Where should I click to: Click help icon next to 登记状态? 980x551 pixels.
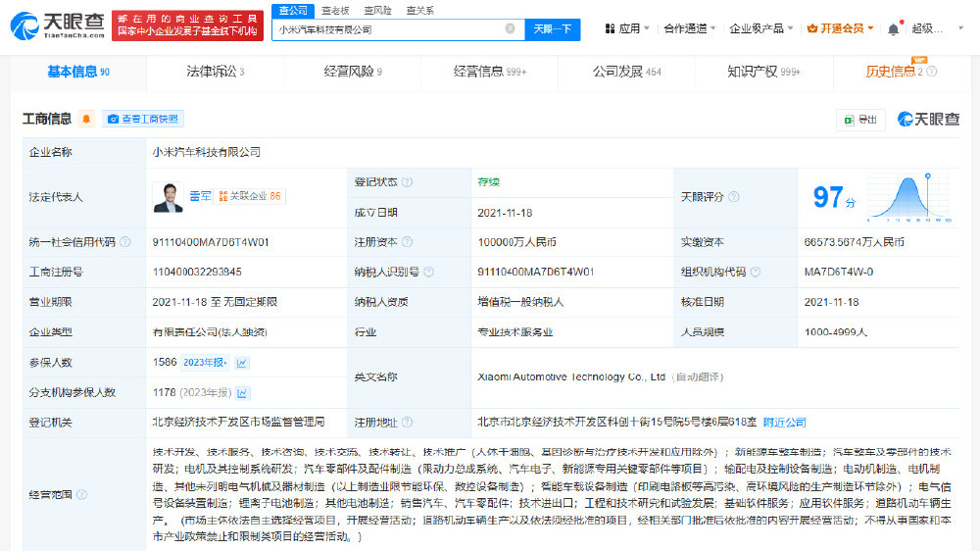[407, 182]
